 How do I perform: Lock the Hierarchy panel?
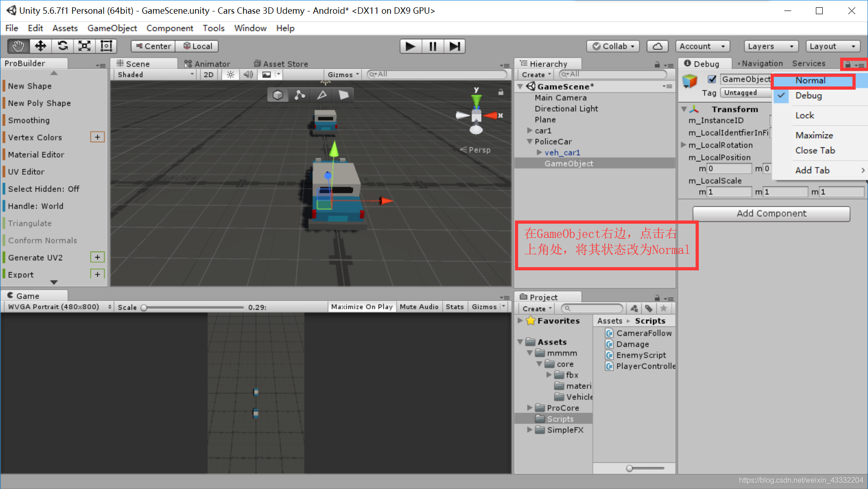(657, 64)
